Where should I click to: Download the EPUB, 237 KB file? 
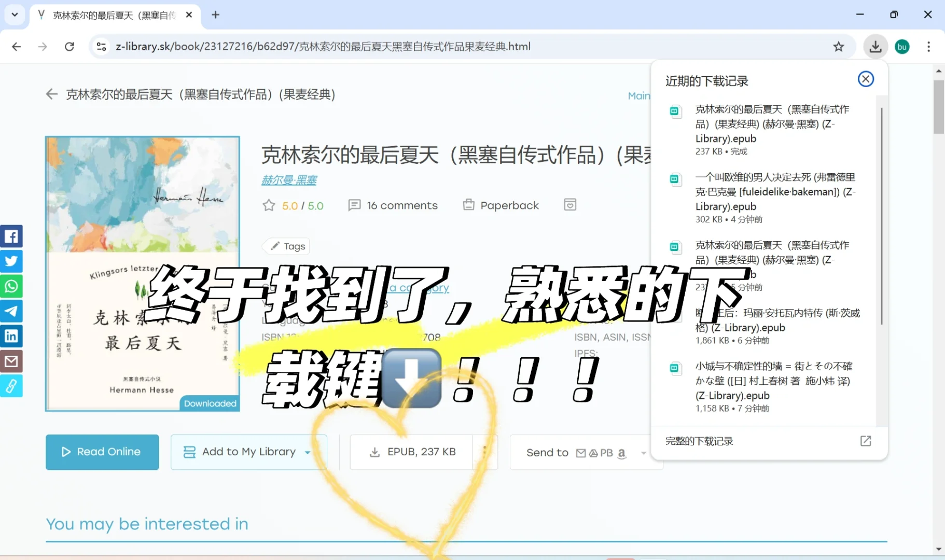click(411, 452)
